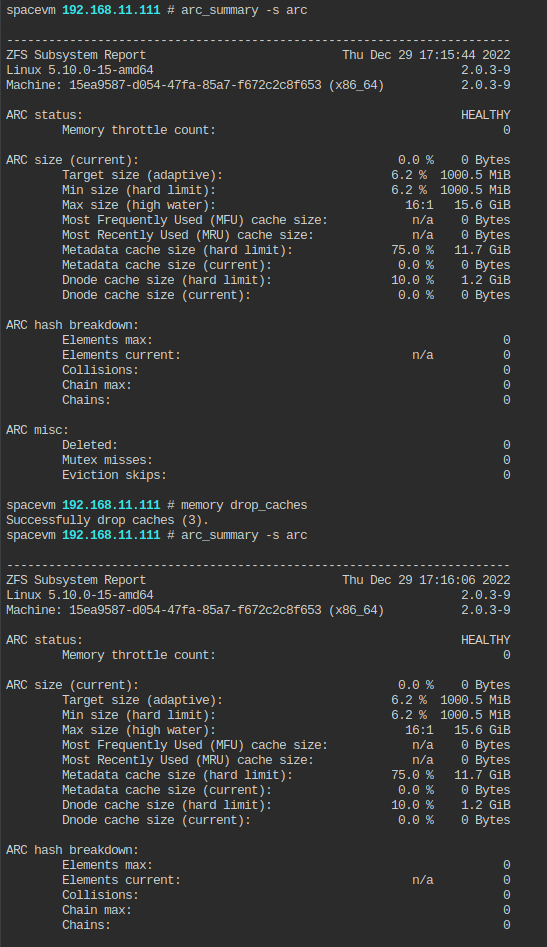Click the 'ARC misc:' heading
This screenshot has width=547, height=947.
[x=37, y=430]
